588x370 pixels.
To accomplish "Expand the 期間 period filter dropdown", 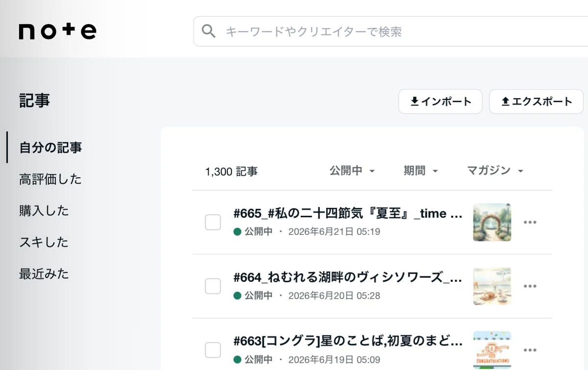I will tap(420, 171).
